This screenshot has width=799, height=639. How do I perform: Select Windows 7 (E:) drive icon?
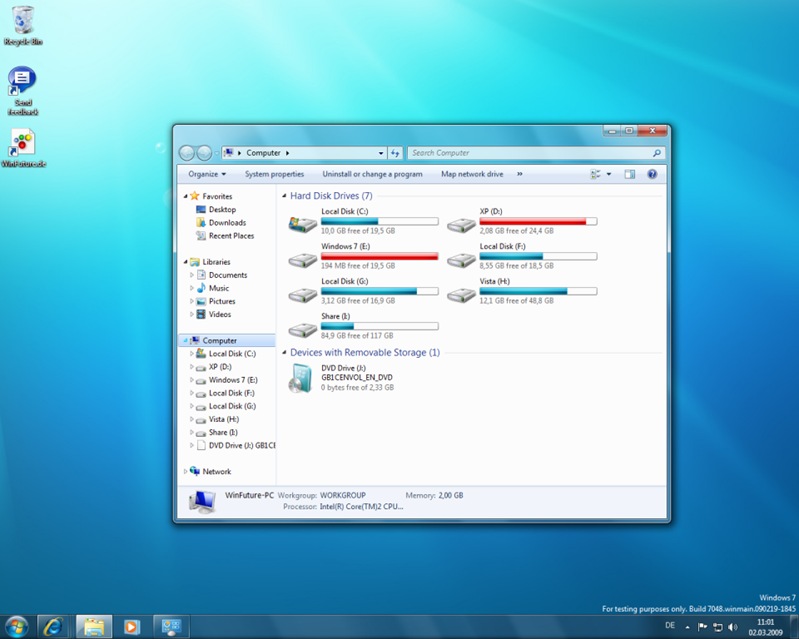[303, 260]
